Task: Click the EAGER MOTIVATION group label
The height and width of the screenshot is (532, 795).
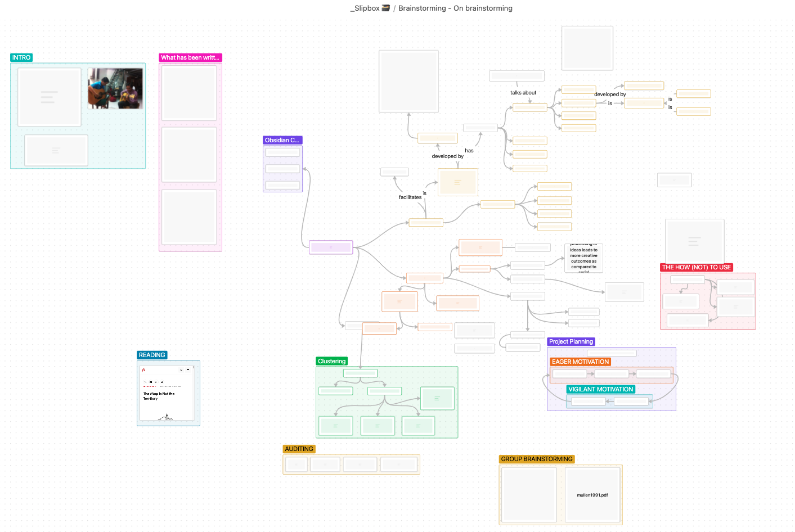Action: [x=580, y=362]
